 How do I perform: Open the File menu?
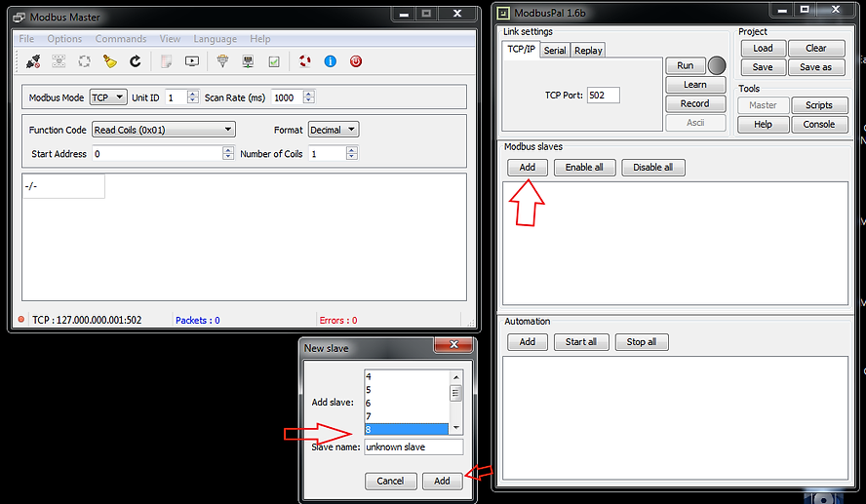26,39
